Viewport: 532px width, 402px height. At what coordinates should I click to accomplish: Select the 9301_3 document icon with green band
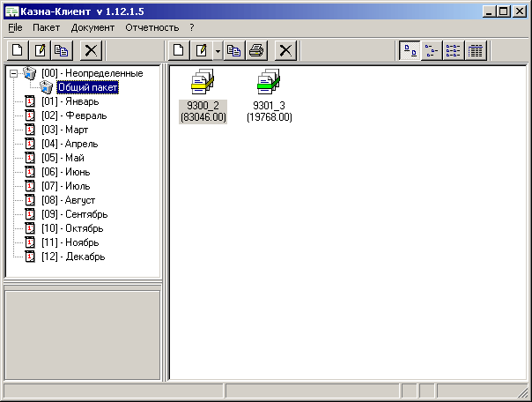click(x=269, y=82)
